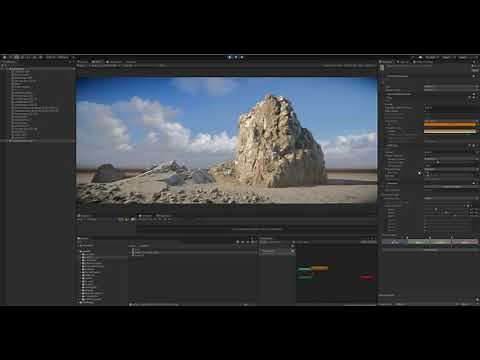Screen dimensions: 480x360
Task: Click the Pause button in the top toolbar
Action: pos(236,57)
